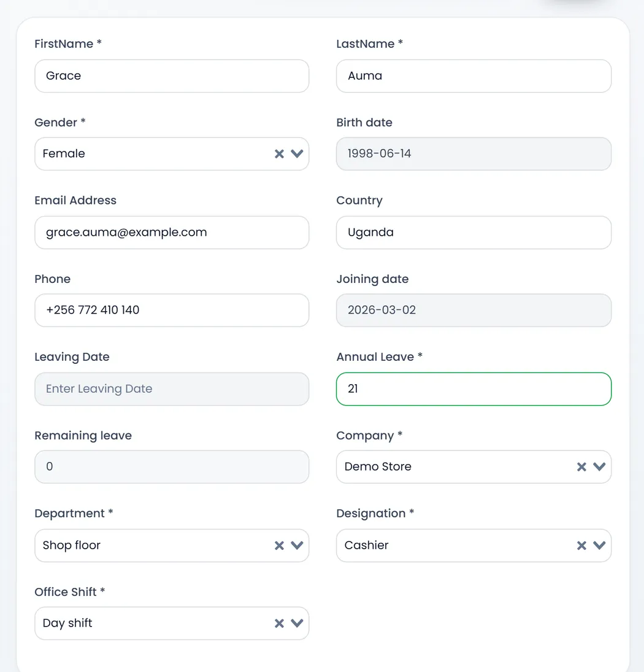The width and height of the screenshot is (644, 672).
Task: Expand the Office Shift dropdown chevron
Action: click(x=297, y=624)
